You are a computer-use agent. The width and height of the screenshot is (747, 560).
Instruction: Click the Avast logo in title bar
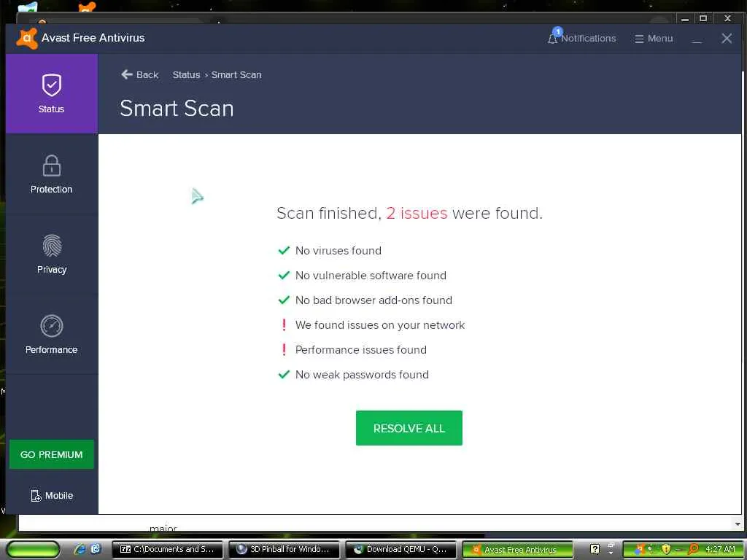27,38
